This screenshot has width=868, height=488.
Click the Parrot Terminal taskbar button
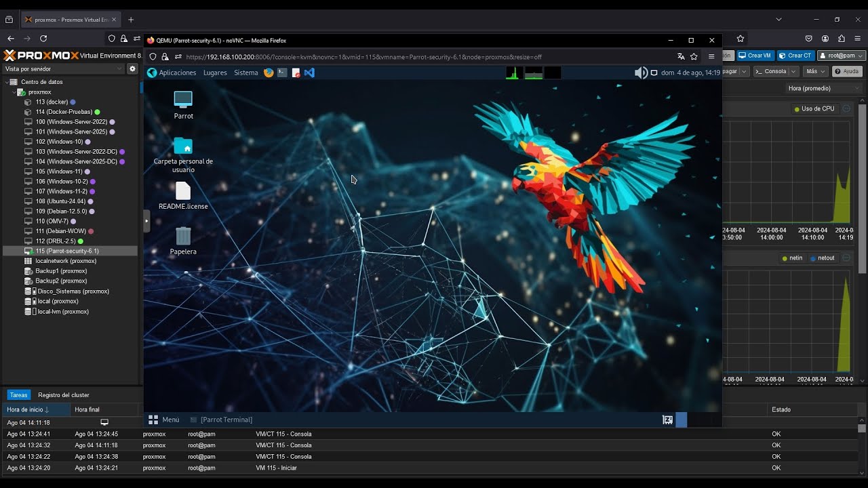click(x=221, y=420)
